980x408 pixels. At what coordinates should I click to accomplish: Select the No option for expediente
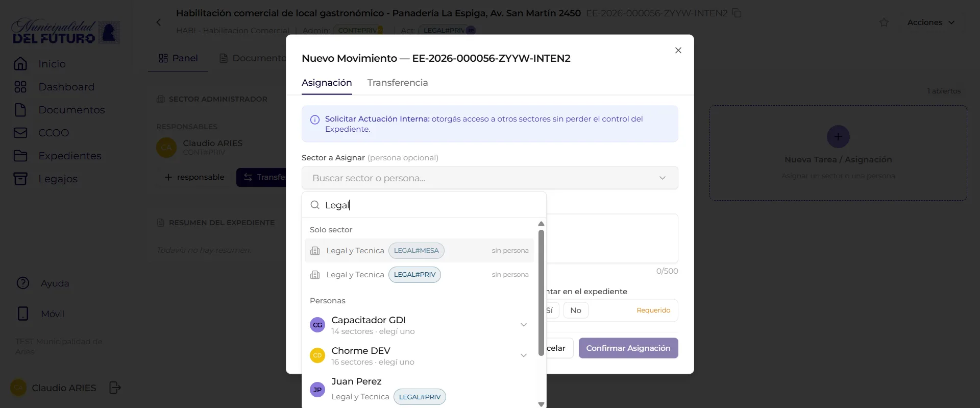click(x=576, y=310)
